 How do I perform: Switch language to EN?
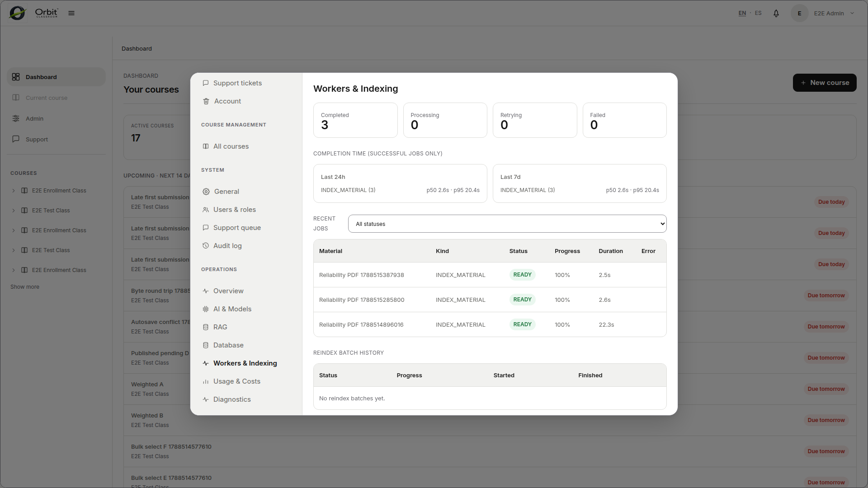(742, 13)
